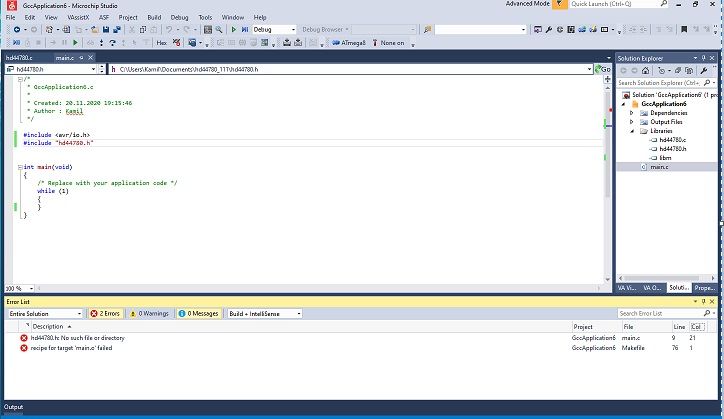Viewport: 724px width, 419px height.
Task: Open the VAssistX menu
Action: (x=78, y=18)
